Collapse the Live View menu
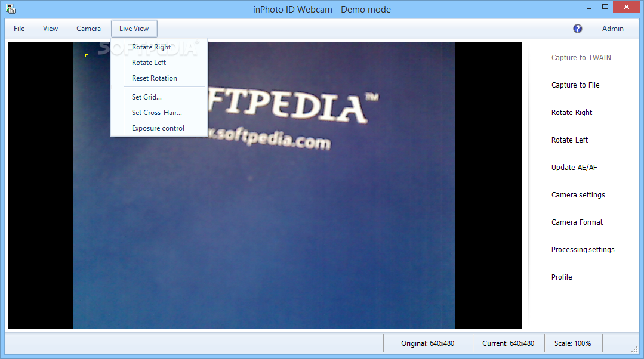Viewport: 644px width, 359px height. (x=134, y=29)
